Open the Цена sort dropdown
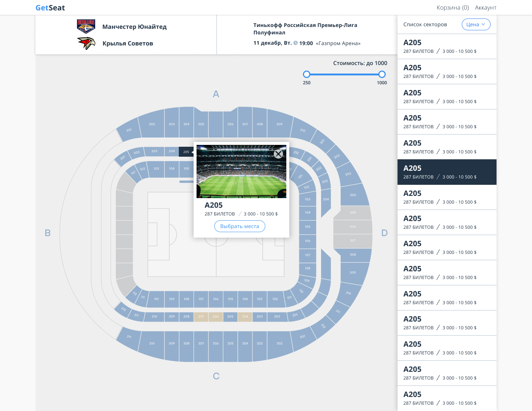This screenshot has height=411, width=532. click(x=476, y=24)
